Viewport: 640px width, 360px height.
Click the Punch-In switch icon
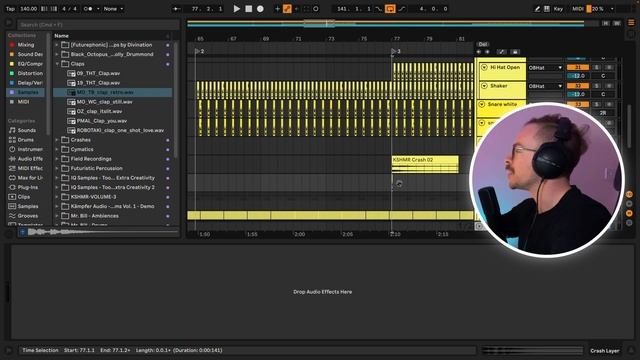pyautogui.click(x=378, y=9)
